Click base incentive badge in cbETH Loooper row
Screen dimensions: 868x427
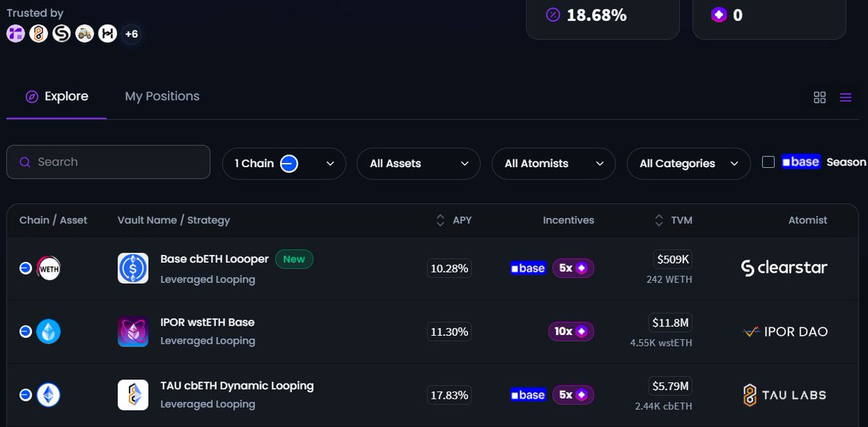[528, 269]
